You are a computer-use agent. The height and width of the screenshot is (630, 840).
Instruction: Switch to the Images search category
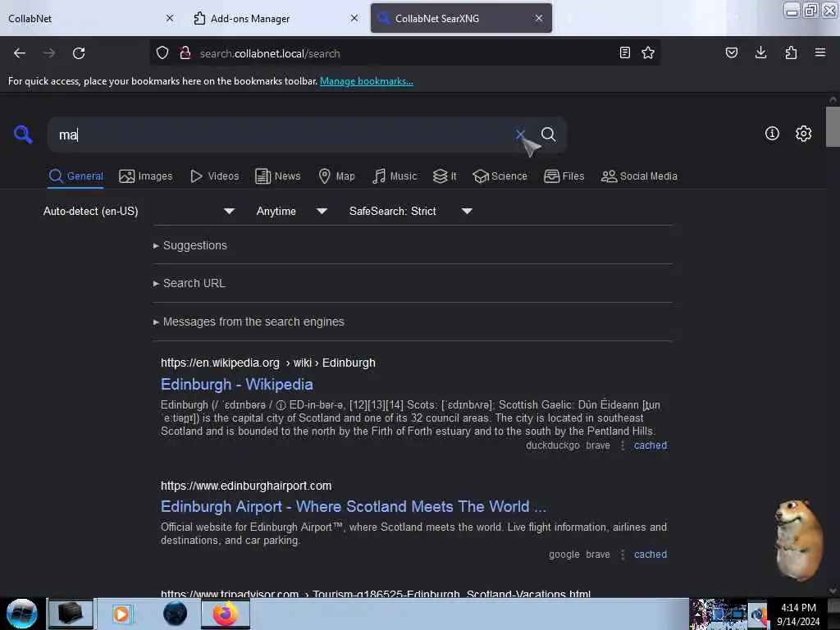[146, 176]
